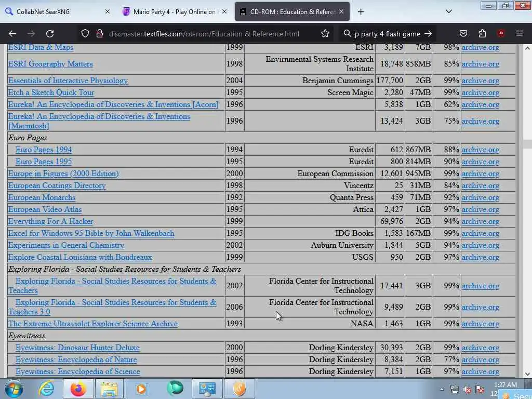Click the scrollbar up arrow

pyautogui.click(x=527, y=48)
